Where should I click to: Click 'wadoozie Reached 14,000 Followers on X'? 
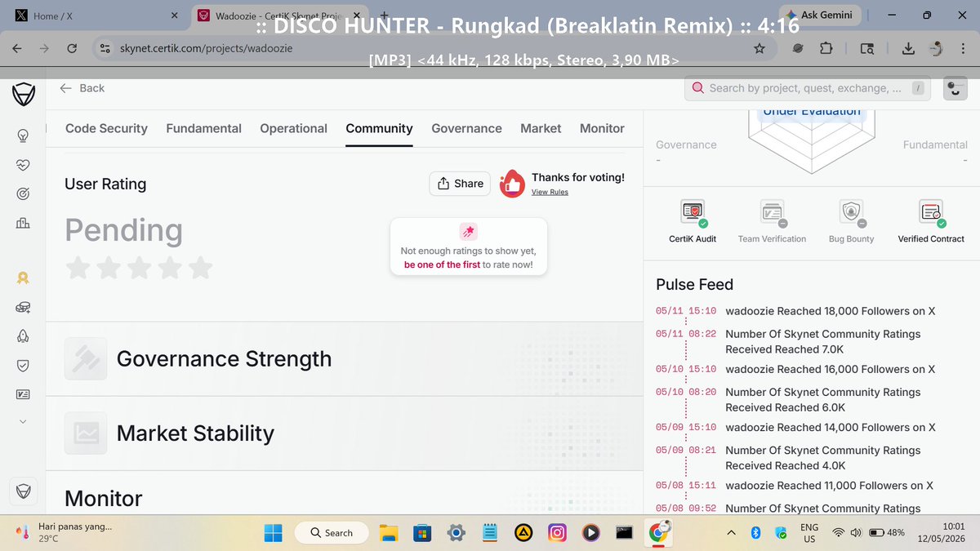pyautogui.click(x=831, y=427)
